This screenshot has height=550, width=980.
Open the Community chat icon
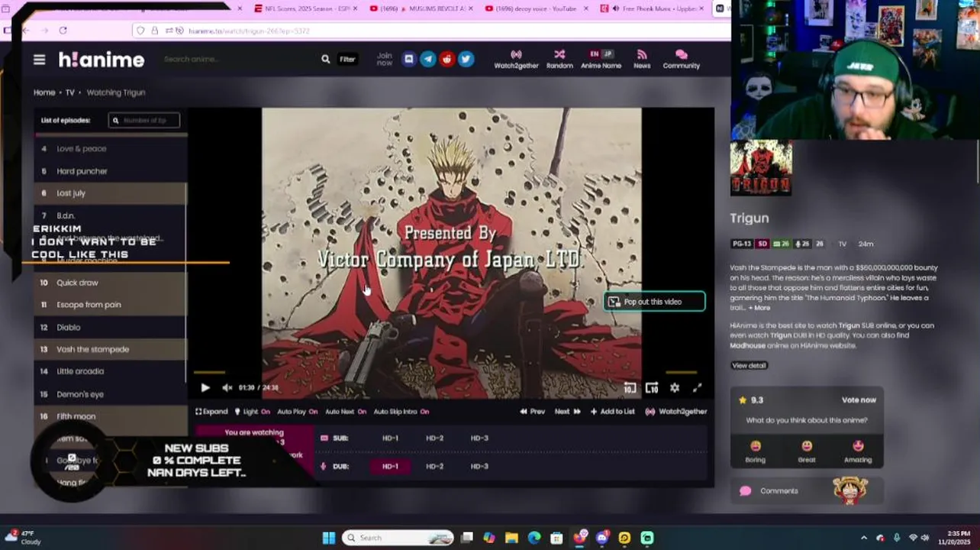[681, 60]
